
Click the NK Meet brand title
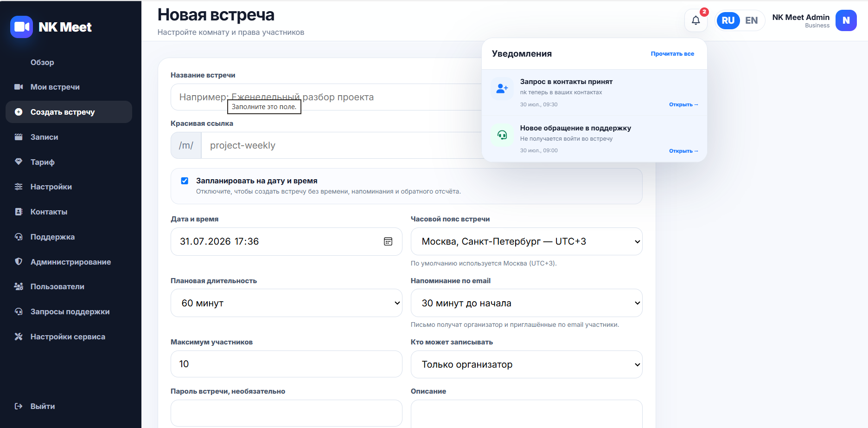[x=65, y=27]
